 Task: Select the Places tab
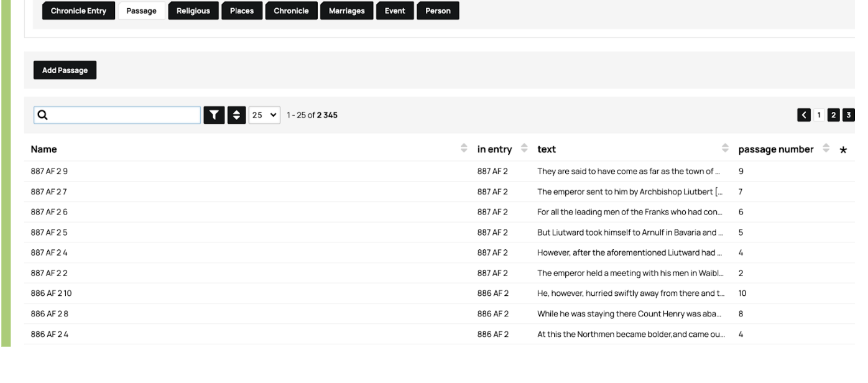[241, 11]
